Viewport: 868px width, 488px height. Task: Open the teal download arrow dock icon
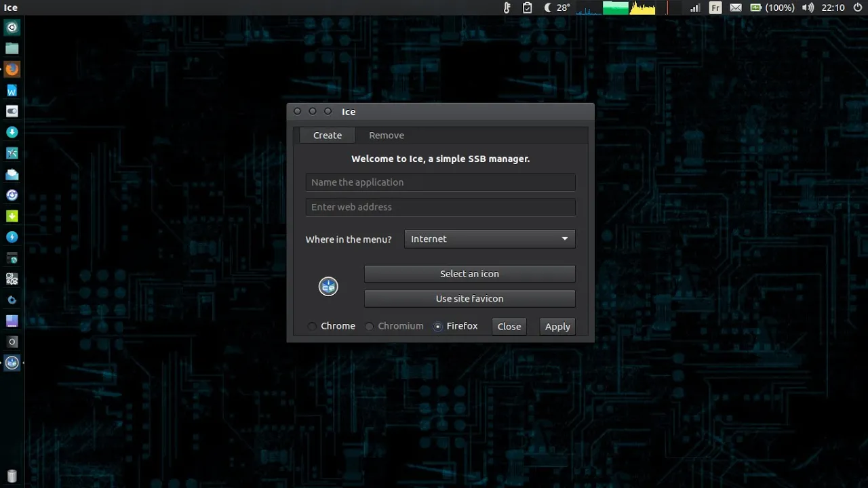coord(12,132)
